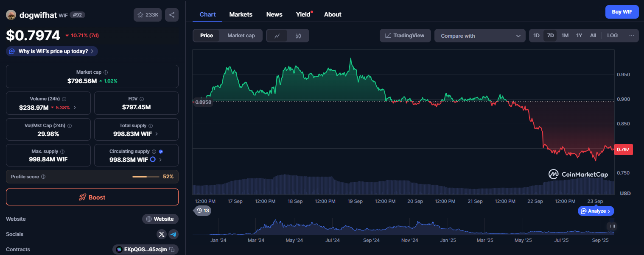Select 7D time range
The height and width of the screenshot is (255, 644).
(550, 36)
